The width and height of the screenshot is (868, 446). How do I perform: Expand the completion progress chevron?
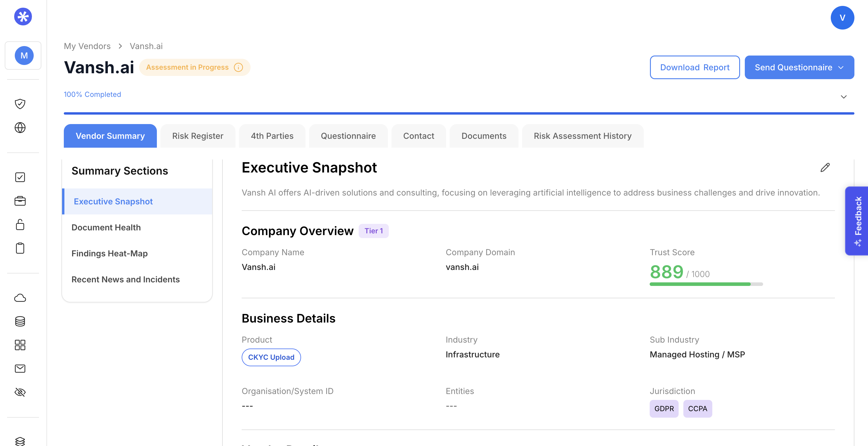pyautogui.click(x=843, y=97)
